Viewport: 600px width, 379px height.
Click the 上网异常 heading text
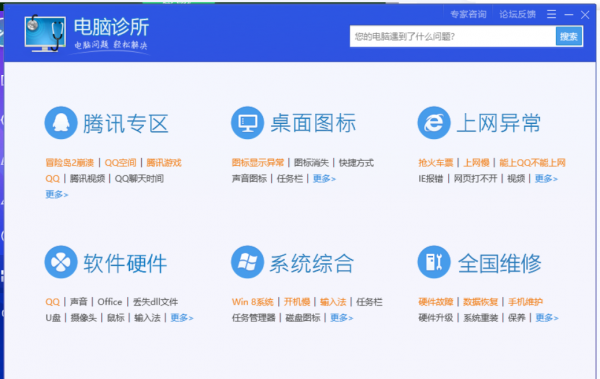499,123
